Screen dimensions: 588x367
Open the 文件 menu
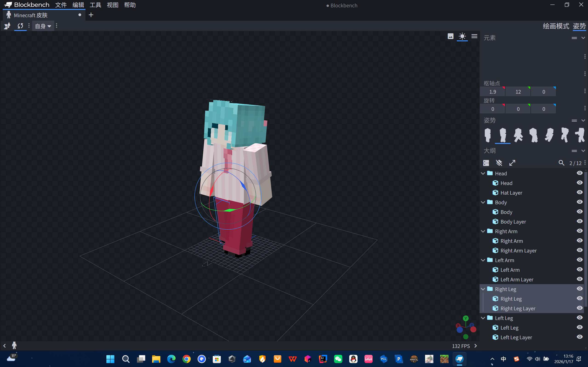click(x=61, y=5)
